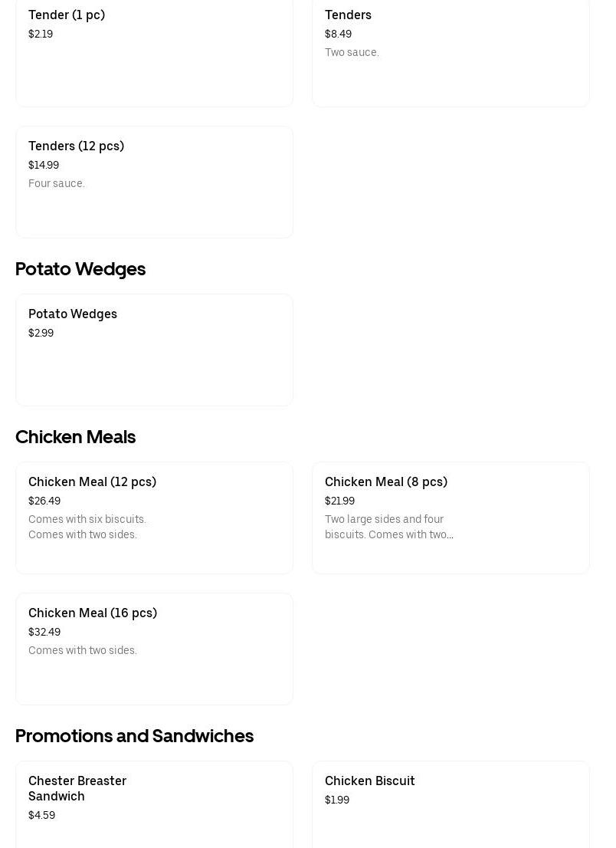Image resolution: width=616 pixels, height=848 pixels.
Task: Open the Tenders (12 pcs) item card
Action: [x=153, y=182]
